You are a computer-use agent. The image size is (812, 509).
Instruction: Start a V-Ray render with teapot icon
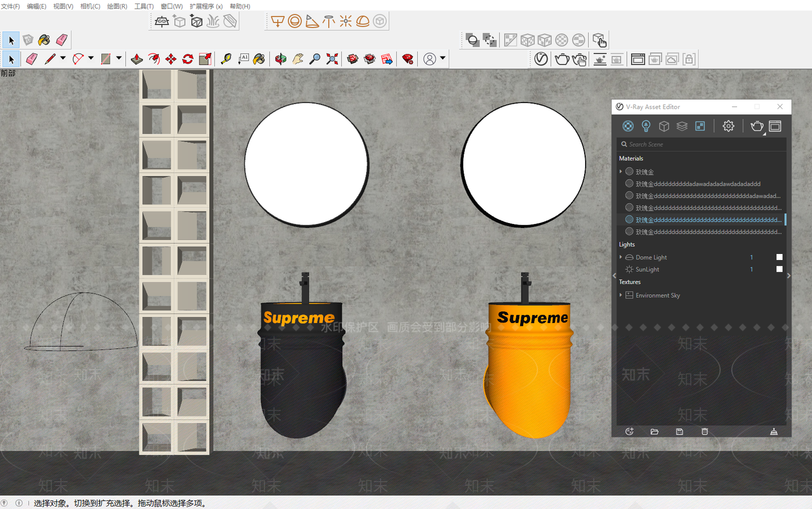coord(562,59)
